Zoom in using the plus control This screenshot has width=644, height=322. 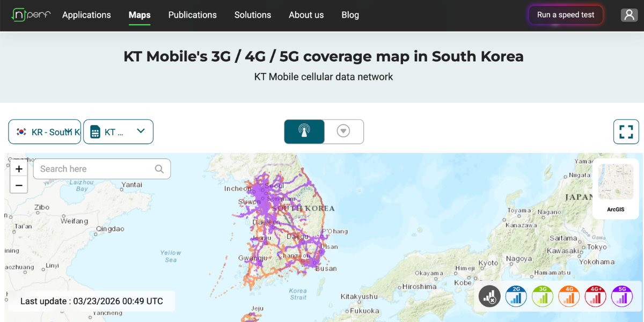click(x=19, y=168)
